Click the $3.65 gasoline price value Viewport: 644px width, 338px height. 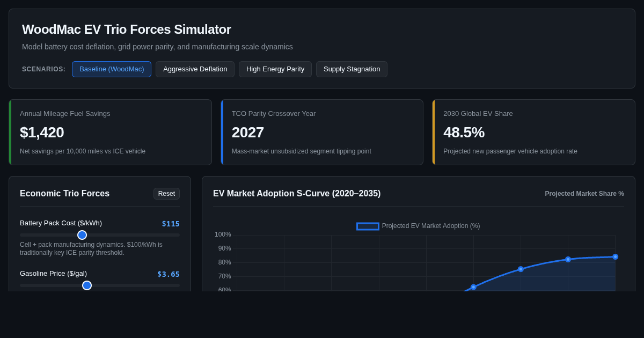(169, 274)
